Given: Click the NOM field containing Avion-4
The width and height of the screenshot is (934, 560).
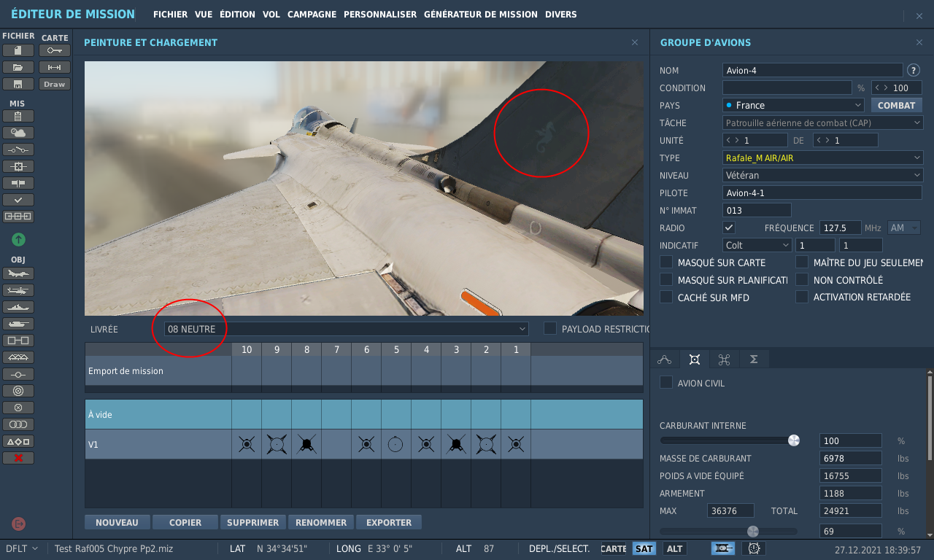Looking at the screenshot, I should (812, 71).
